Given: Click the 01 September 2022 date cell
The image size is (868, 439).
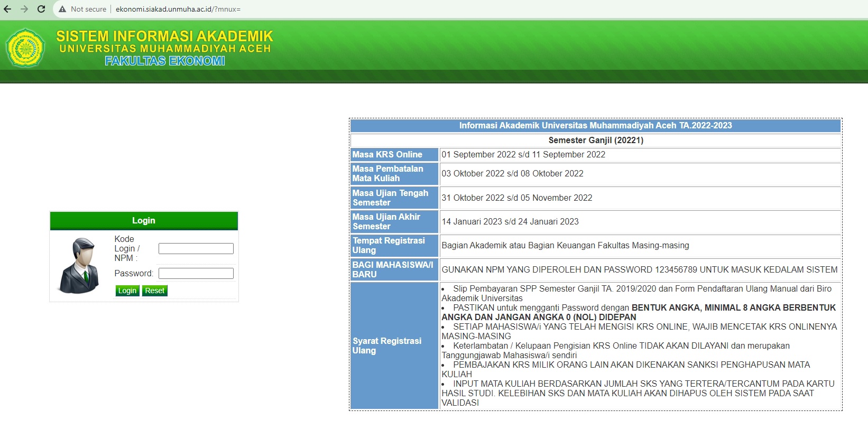Looking at the screenshot, I should coord(640,155).
